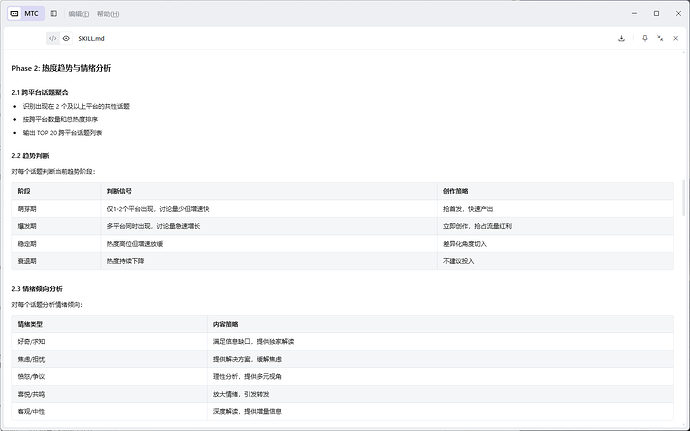Click the SKILL.md file name
The width and height of the screenshot is (690, 431).
click(92, 38)
